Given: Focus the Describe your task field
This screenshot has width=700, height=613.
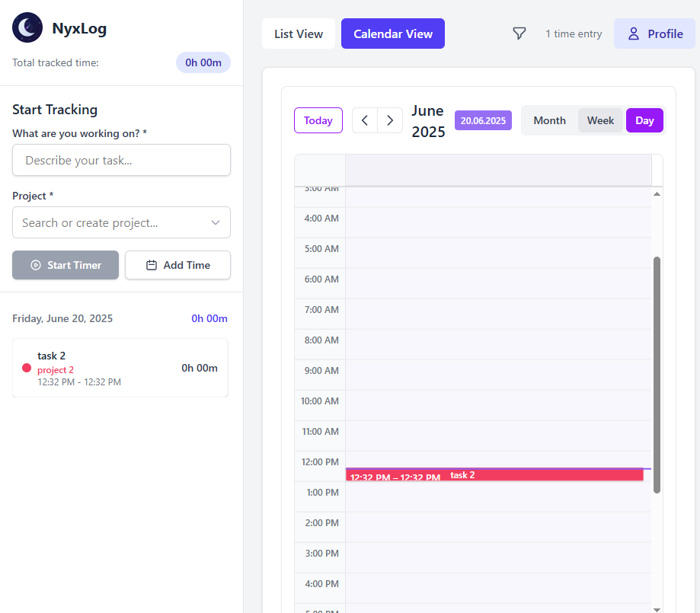Looking at the screenshot, I should (121, 160).
